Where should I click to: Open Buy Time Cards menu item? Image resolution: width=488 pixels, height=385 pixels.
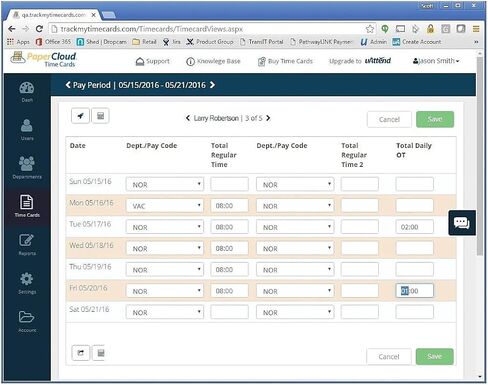[285, 61]
